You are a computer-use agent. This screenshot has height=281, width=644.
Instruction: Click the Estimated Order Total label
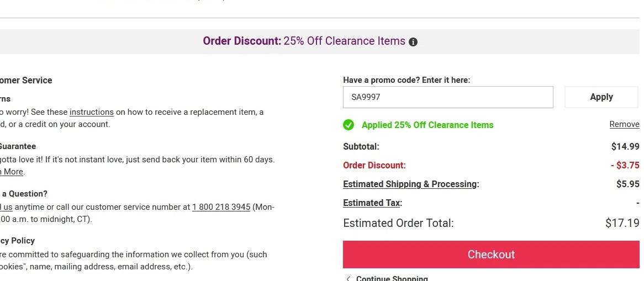(x=398, y=224)
